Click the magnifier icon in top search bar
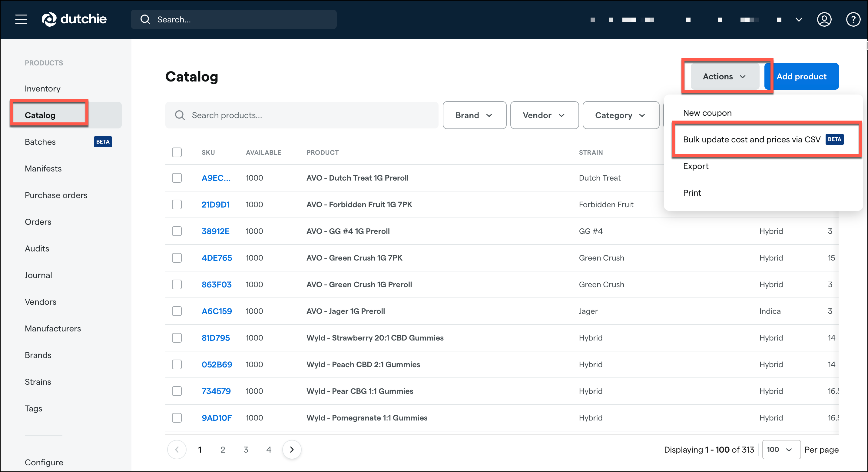The image size is (868, 472). (x=145, y=20)
